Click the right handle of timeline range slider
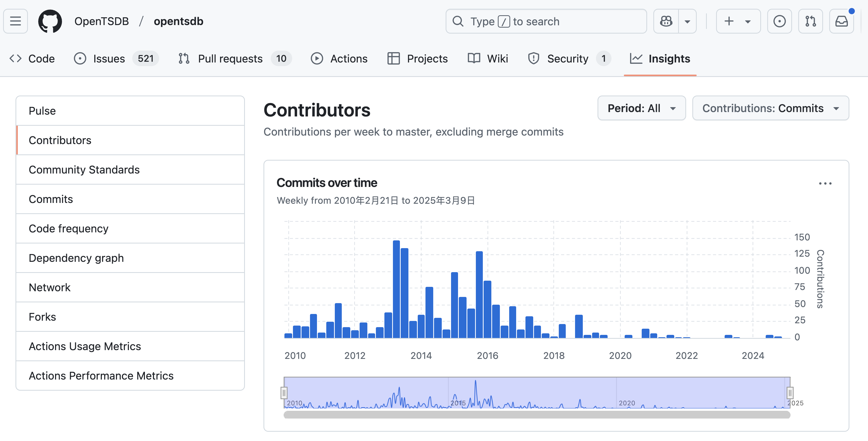 (x=790, y=392)
